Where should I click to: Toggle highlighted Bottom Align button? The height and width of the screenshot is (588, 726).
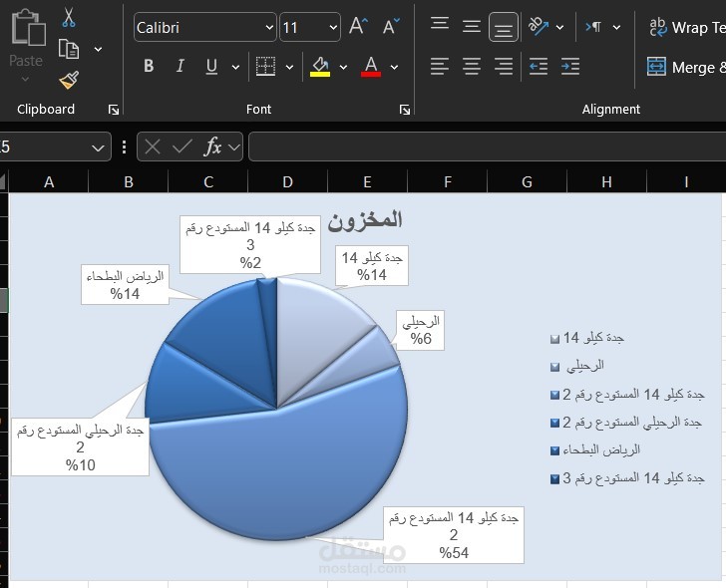point(504,27)
